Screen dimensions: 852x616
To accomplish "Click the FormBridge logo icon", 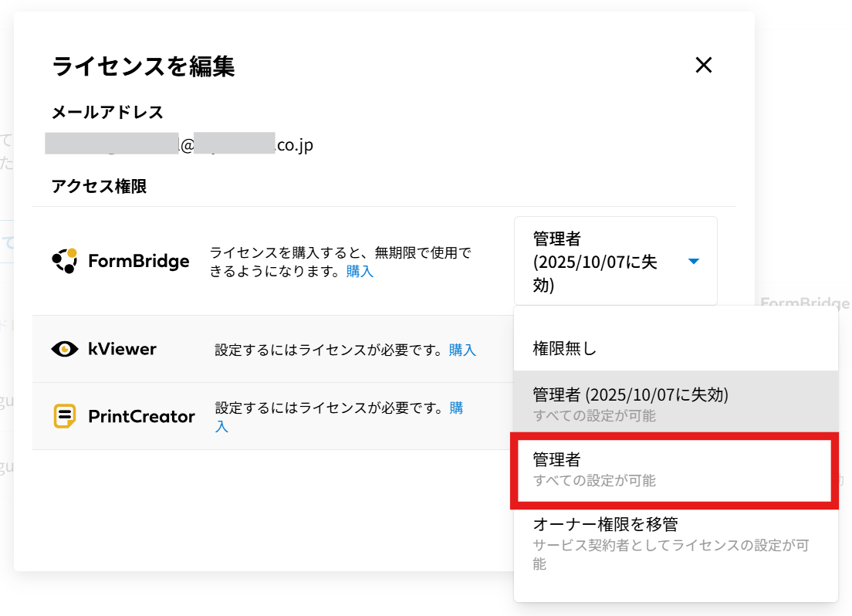I will pyautogui.click(x=65, y=262).
